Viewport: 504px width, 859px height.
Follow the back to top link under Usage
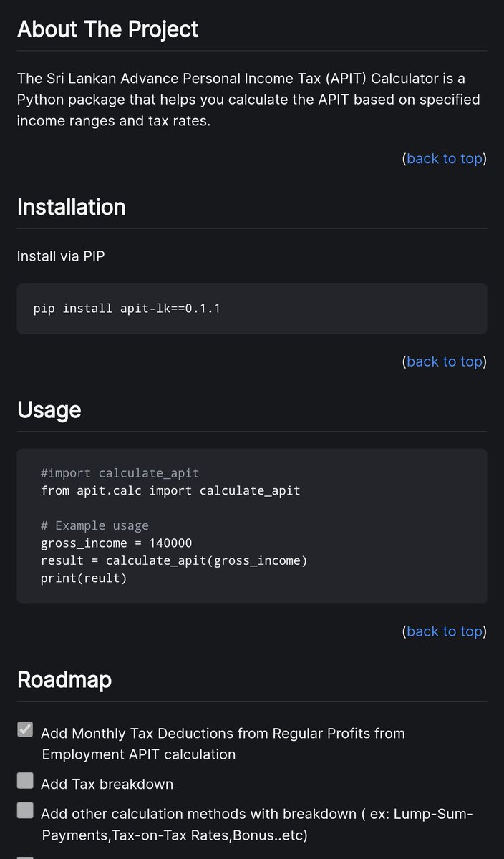pos(445,631)
